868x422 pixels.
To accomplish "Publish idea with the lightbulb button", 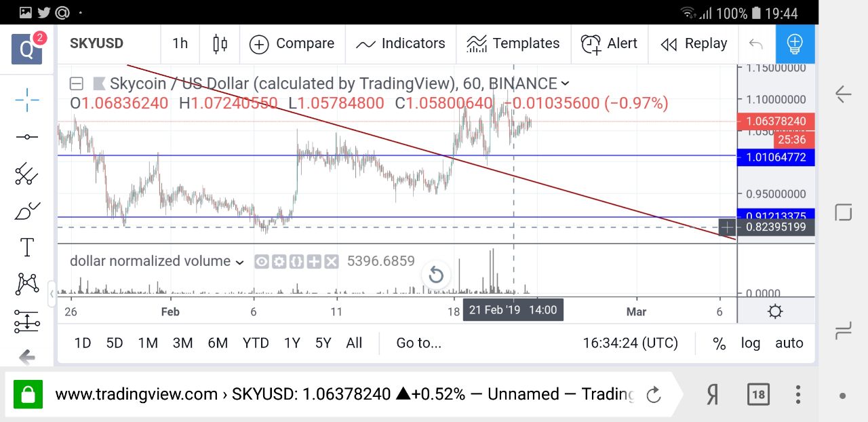I will pos(795,44).
